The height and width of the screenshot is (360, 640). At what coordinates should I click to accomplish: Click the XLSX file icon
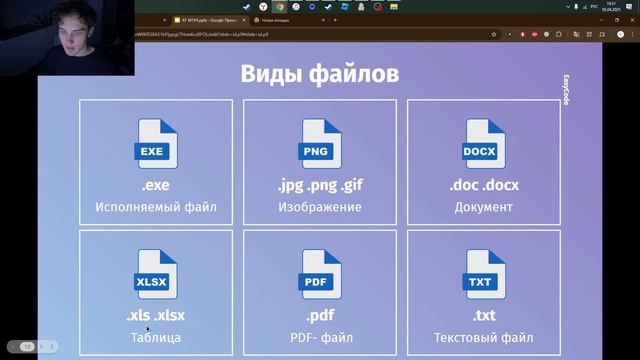pos(156,274)
